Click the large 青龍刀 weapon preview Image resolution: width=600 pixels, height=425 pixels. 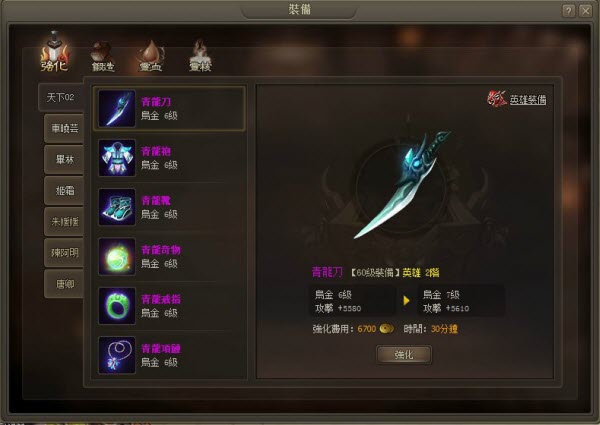pyautogui.click(x=402, y=185)
